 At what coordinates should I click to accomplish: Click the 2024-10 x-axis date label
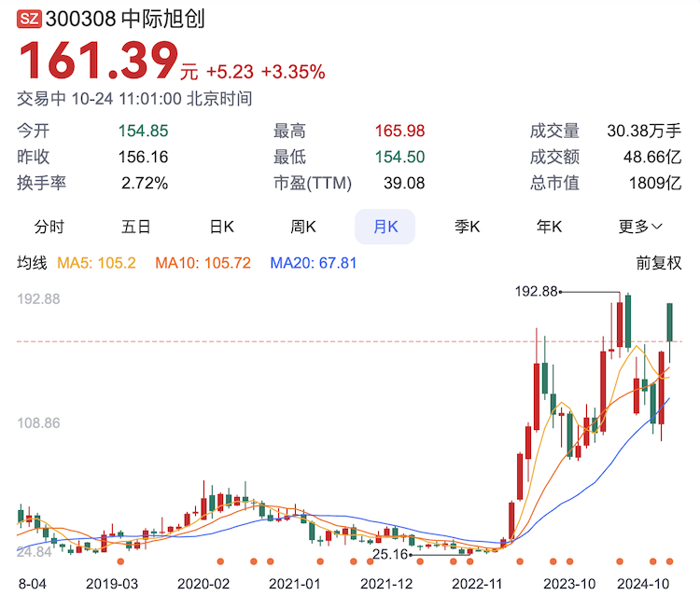[x=643, y=584]
